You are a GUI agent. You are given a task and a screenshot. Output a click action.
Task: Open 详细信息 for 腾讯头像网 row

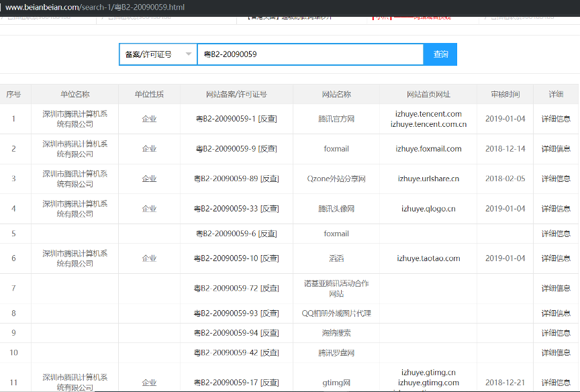click(556, 209)
